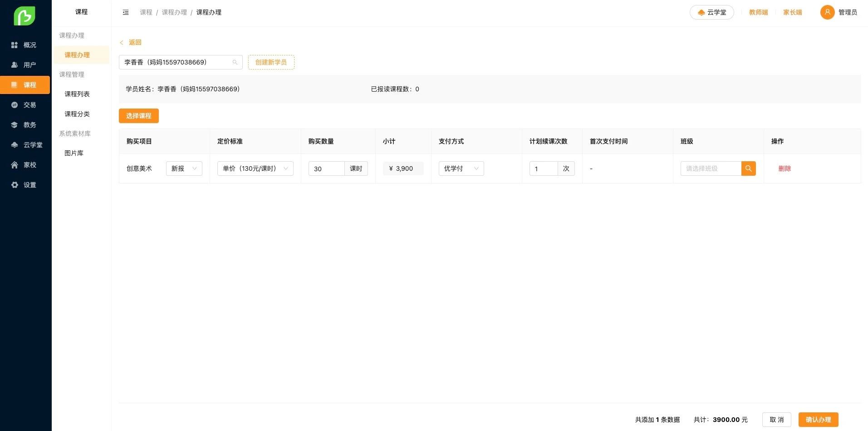Expand the 新报 enrollment type dropdown
868x431 pixels.
tap(184, 168)
